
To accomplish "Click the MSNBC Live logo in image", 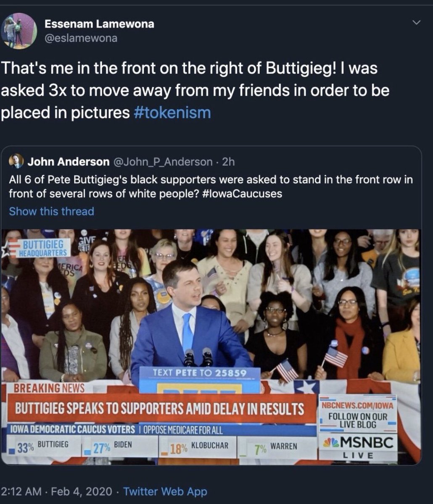I will tap(358, 447).
